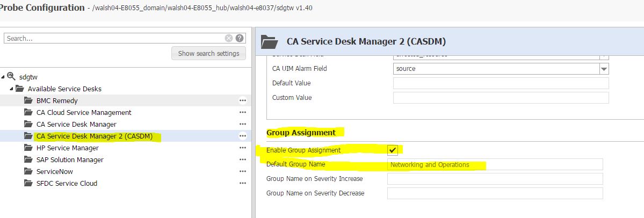644x218 pixels.
Task: Click Group Name on Severity Decrease field
Action: click(495, 193)
